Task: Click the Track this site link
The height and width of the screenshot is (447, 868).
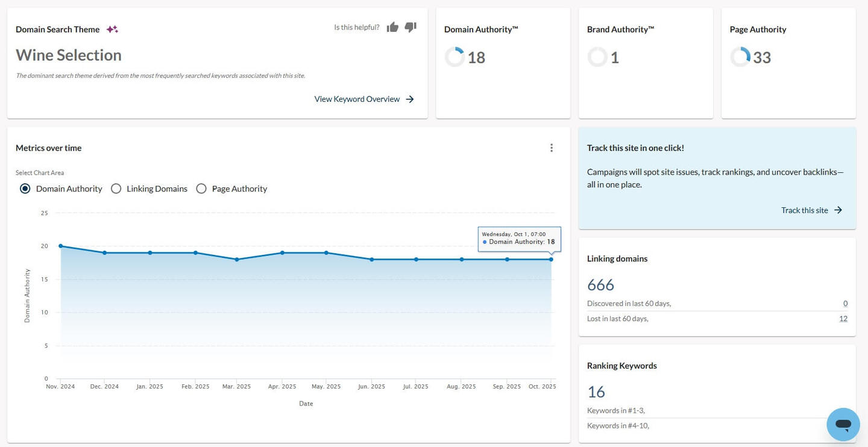Action: [804, 210]
